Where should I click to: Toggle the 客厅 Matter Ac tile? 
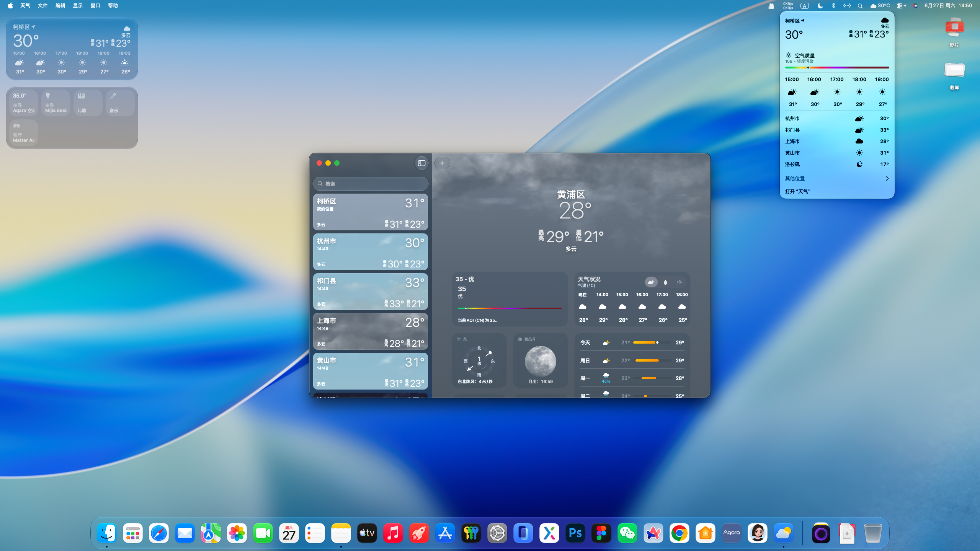click(24, 132)
